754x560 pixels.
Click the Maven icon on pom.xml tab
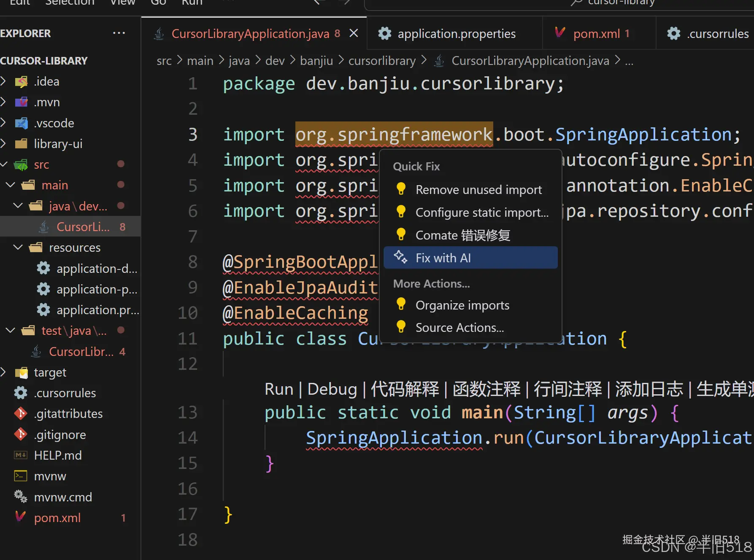tap(560, 32)
